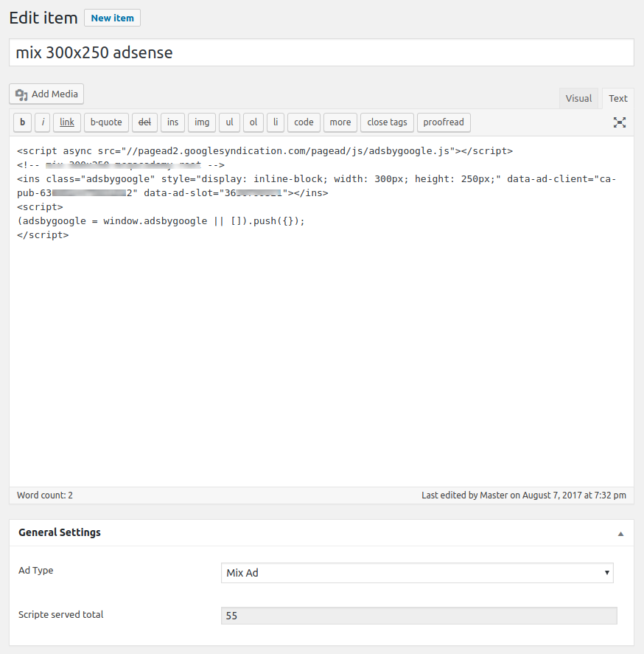Viewport: 644px width, 654px height.
Task: Click the close tags button
Action: point(387,122)
